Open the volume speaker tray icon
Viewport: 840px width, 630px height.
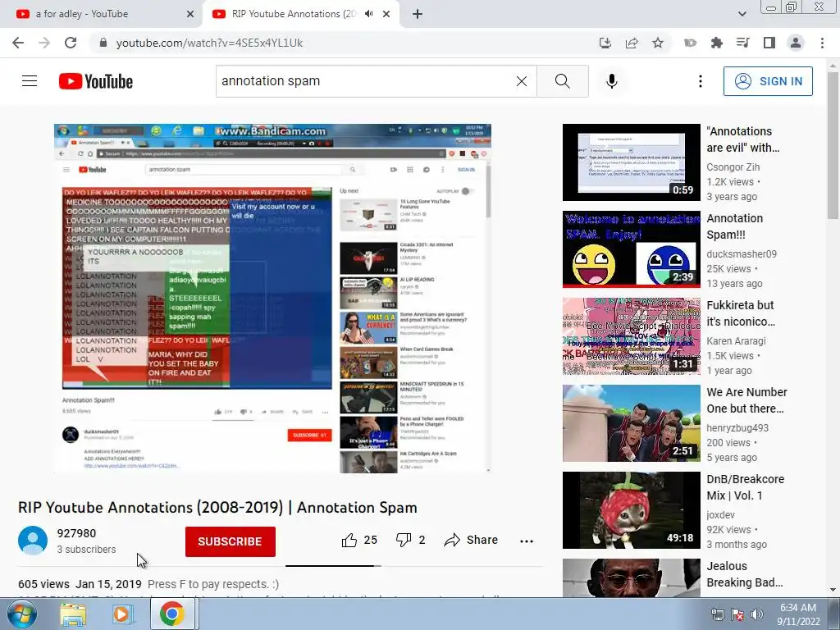click(757, 615)
